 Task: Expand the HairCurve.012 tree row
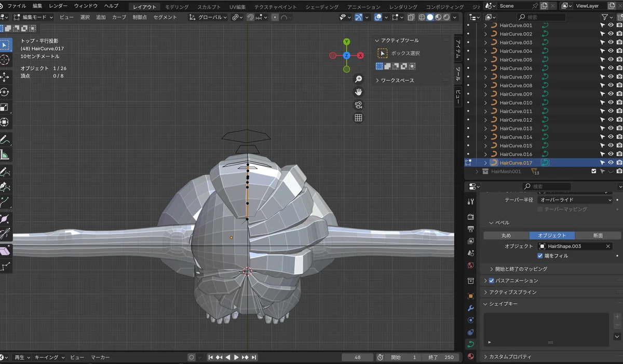coord(485,120)
